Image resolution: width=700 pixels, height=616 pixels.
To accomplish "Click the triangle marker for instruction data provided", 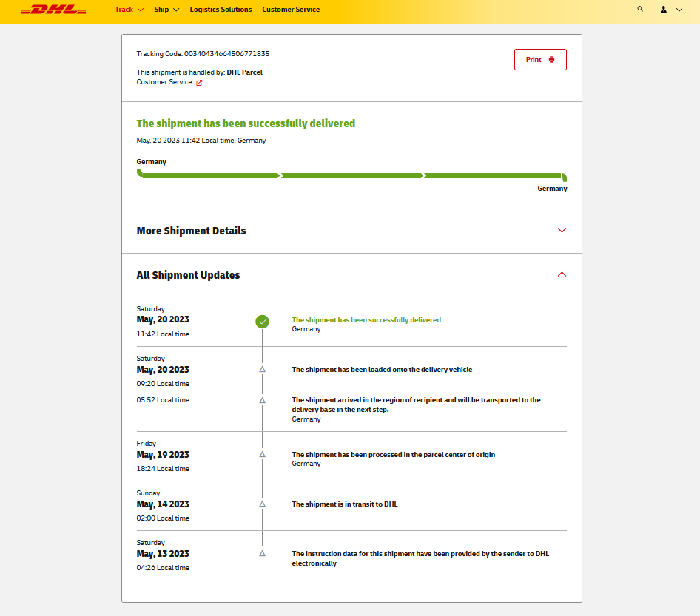I will coord(262,553).
